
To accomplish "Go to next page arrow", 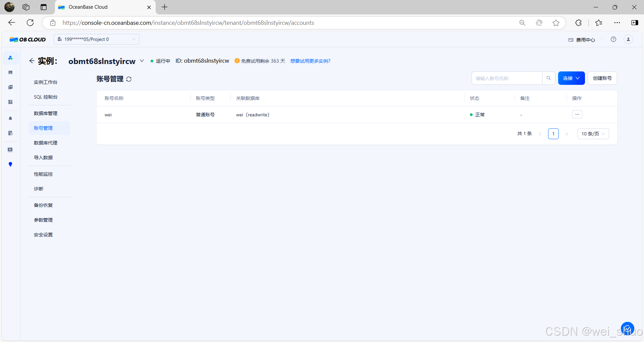I will [x=567, y=134].
